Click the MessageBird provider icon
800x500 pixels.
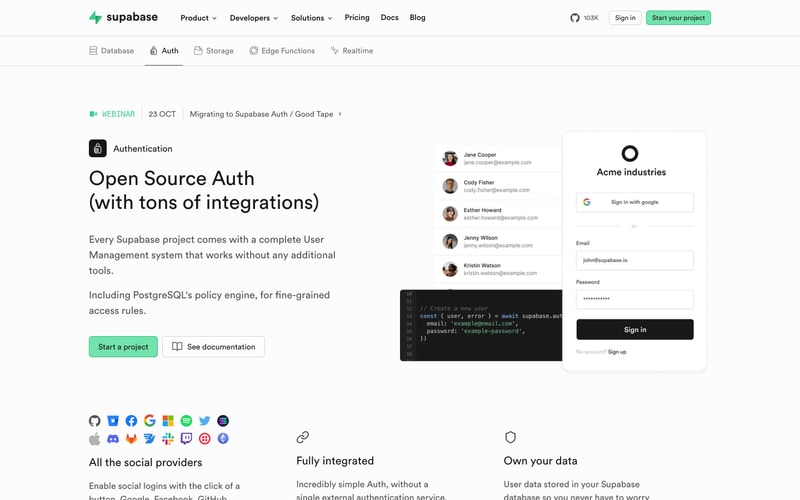tap(149, 439)
